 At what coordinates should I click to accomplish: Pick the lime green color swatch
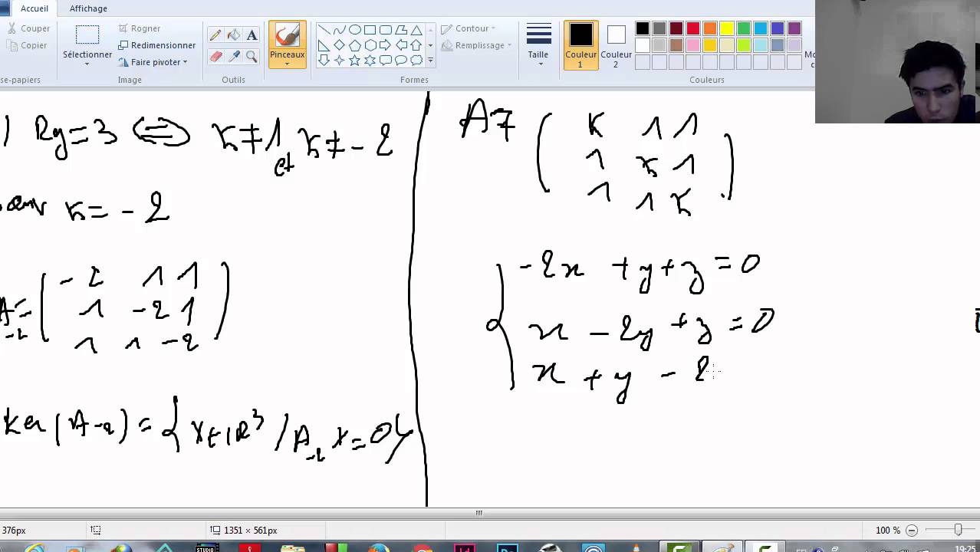point(744,46)
